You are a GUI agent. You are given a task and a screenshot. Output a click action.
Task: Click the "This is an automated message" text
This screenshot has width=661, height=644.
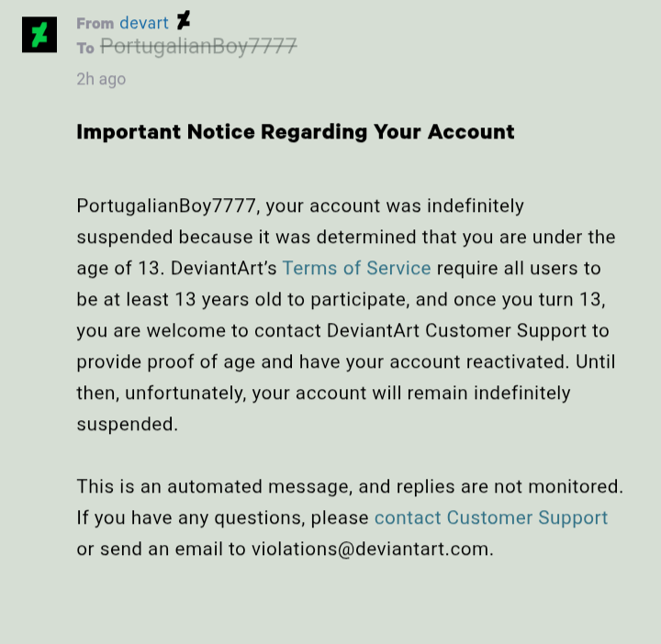tap(213, 487)
